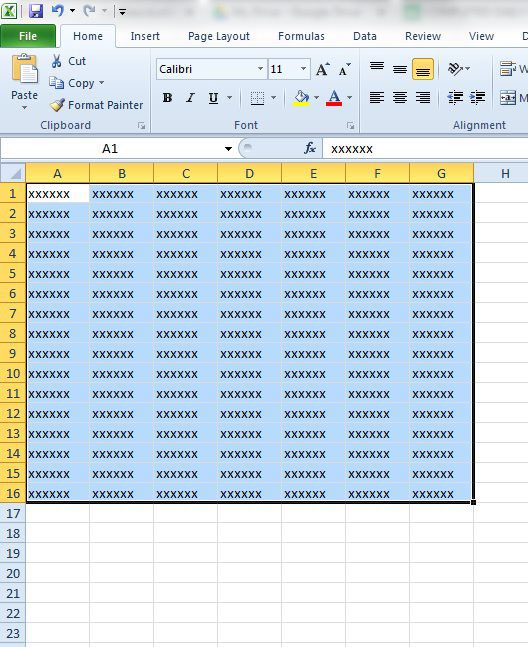This screenshot has width=528, height=647.
Task: Click cell D8 containing xxxxxx
Action: click(x=249, y=334)
